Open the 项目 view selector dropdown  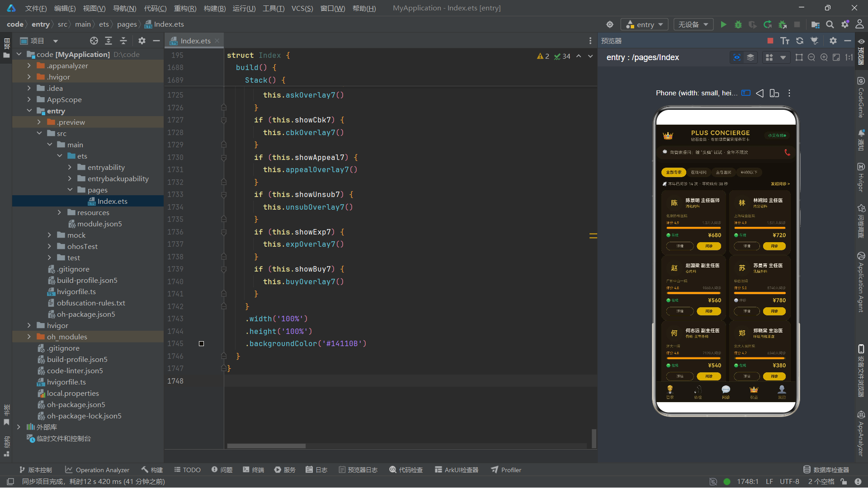coord(39,41)
